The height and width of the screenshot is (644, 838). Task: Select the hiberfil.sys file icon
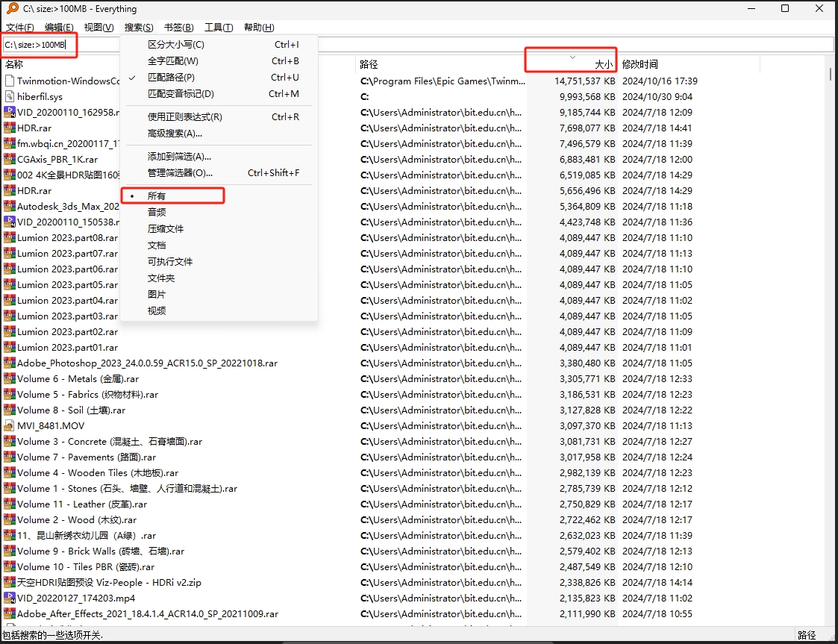coord(9,97)
